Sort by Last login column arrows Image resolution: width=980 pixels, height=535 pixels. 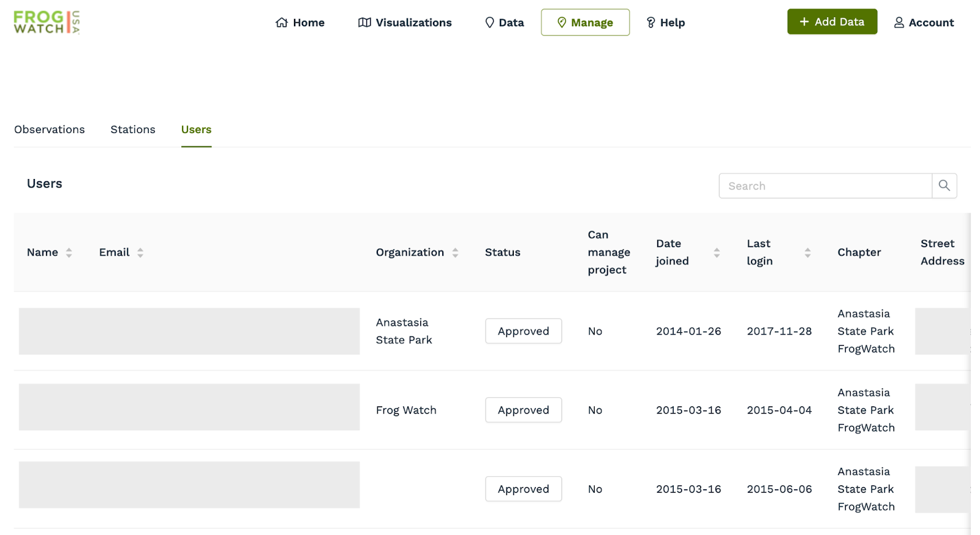pyautogui.click(x=807, y=252)
